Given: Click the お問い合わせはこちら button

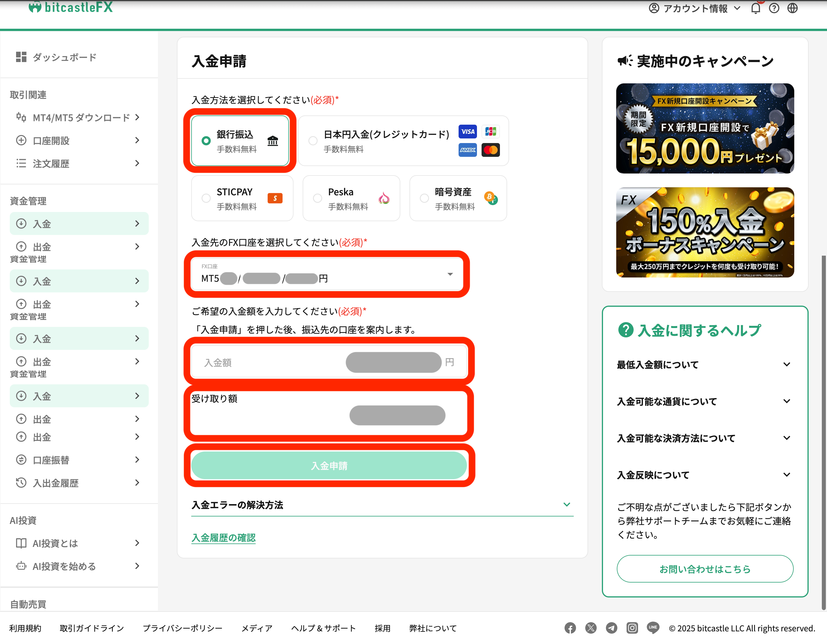Looking at the screenshot, I should tap(705, 569).
